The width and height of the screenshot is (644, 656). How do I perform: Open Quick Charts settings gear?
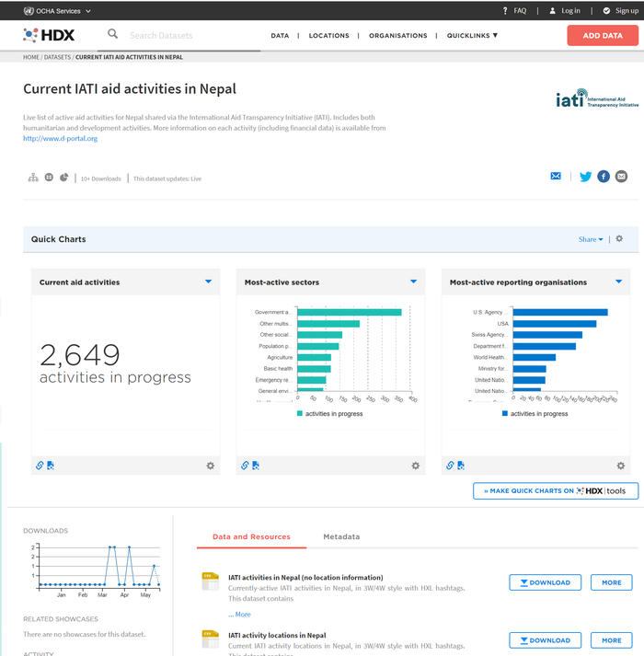pyautogui.click(x=619, y=238)
